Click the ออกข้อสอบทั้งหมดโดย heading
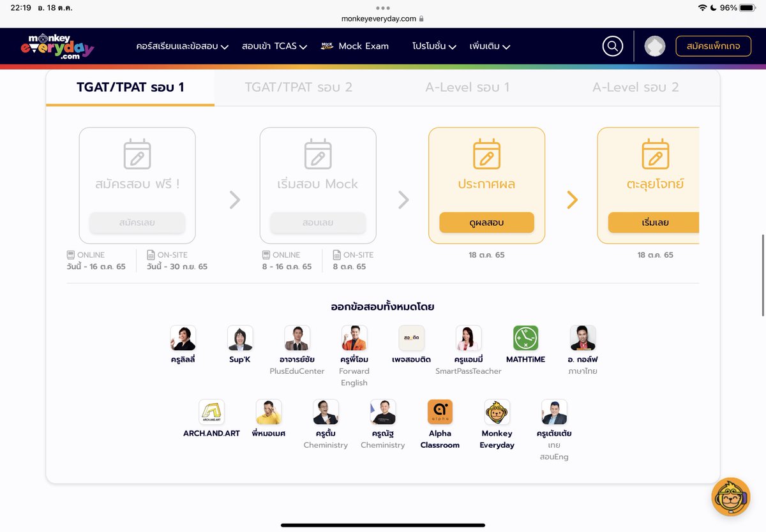 (383, 307)
